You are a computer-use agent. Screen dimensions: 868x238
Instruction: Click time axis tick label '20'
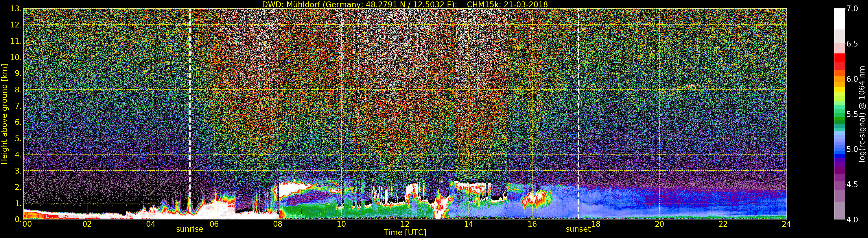(659, 224)
